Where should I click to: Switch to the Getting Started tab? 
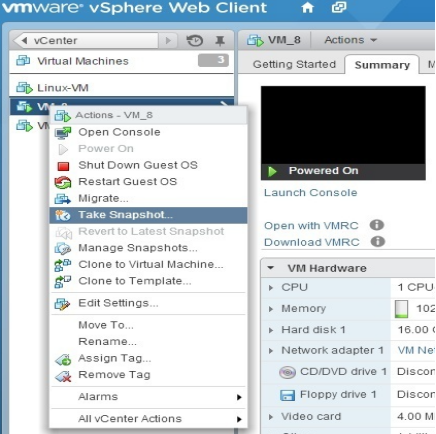click(x=294, y=64)
